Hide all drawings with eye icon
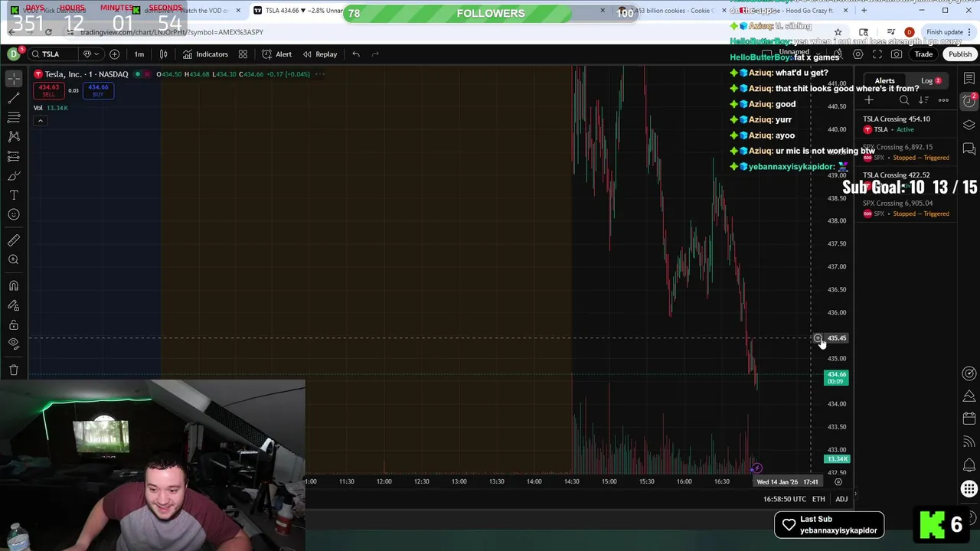This screenshot has width=980, height=551. tap(13, 344)
